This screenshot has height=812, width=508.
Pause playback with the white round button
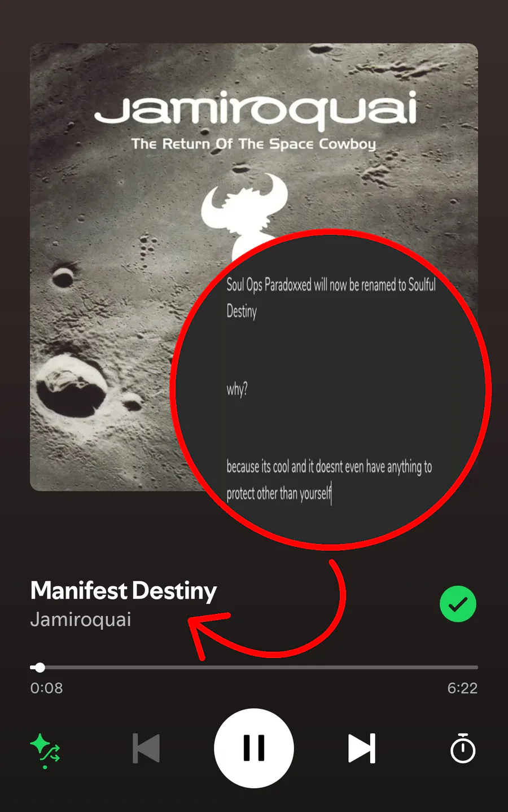(x=254, y=748)
